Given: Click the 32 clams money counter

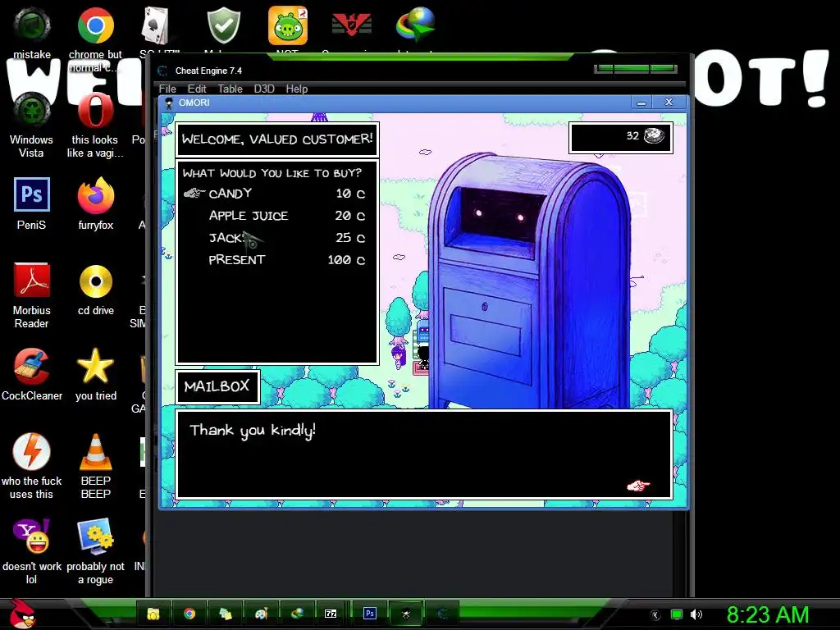Looking at the screenshot, I should [620, 137].
